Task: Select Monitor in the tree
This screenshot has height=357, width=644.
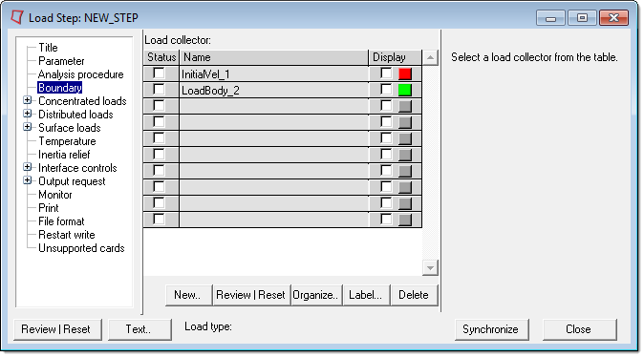Action: point(55,195)
